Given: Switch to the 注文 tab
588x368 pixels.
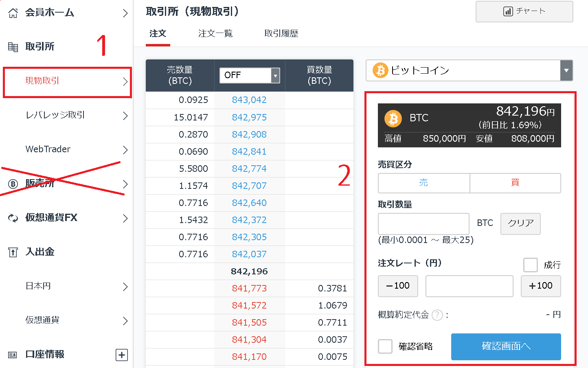Looking at the screenshot, I should tap(158, 33).
